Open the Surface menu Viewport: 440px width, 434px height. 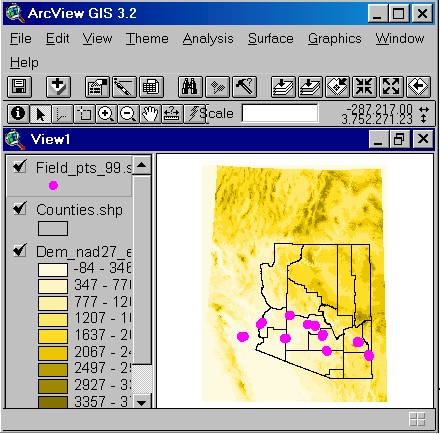click(x=271, y=39)
